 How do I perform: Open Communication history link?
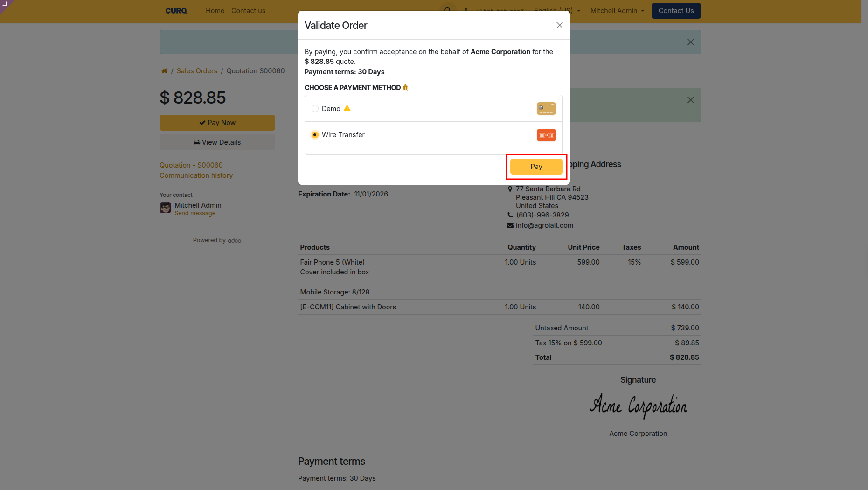tap(196, 175)
